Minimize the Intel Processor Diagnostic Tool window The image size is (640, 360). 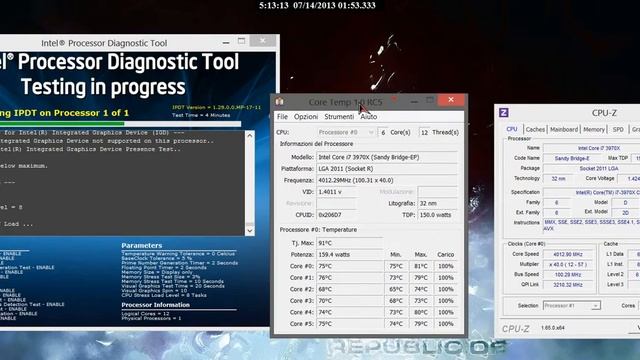[x=226, y=42]
